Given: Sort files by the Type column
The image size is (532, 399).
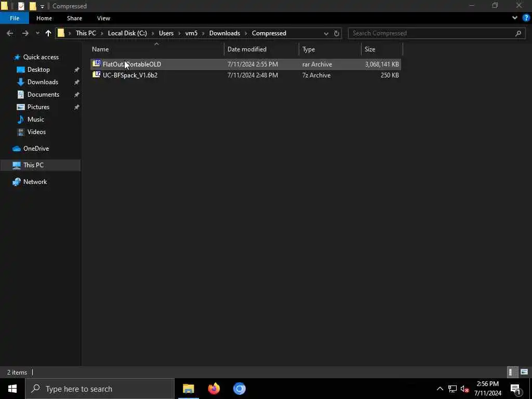Looking at the screenshot, I should (x=309, y=49).
